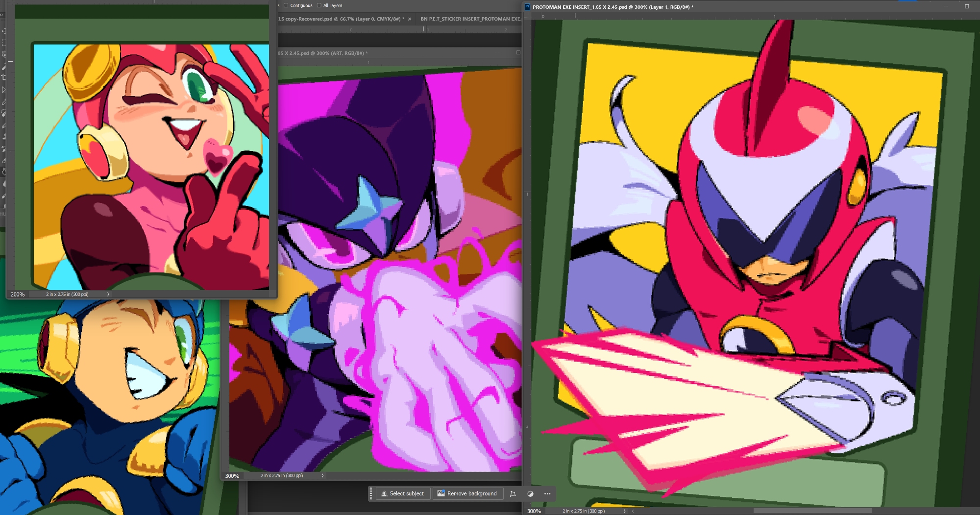Click the Select subject button

pyautogui.click(x=402, y=494)
